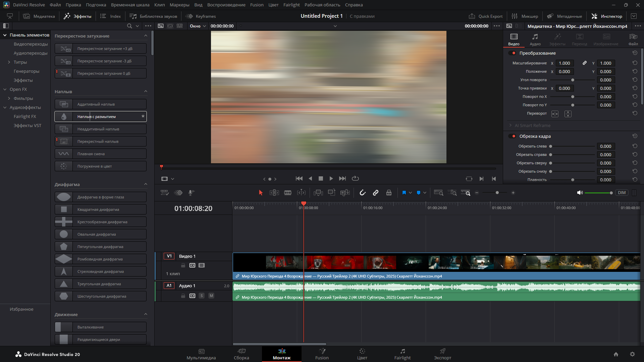Select the Blade edit mode tool
The image size is (644, 362).
[x=288, y=193]
